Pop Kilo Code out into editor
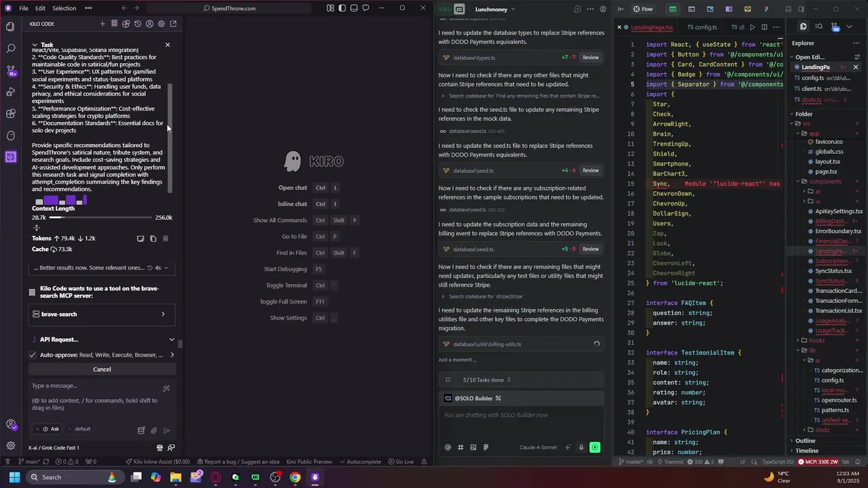The width and height of the screenshot is (868, 488). (x=173, y=24)
